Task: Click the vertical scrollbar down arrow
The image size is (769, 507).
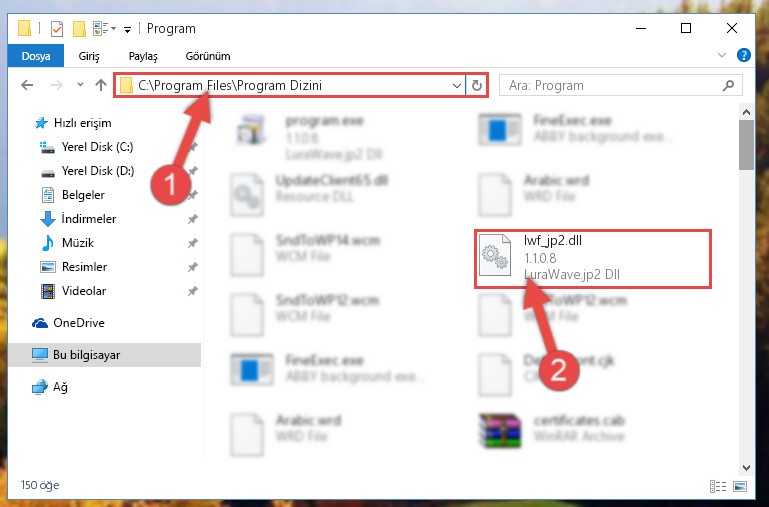Action: (x=746, y=467)
